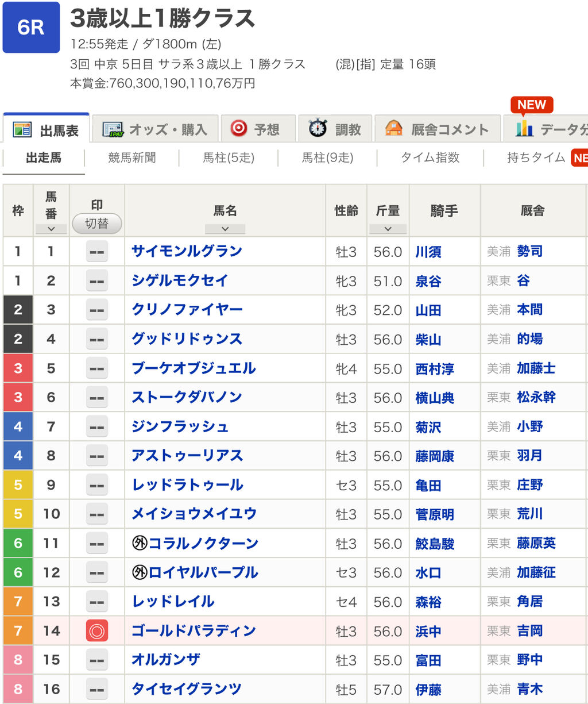The width and height of the screenshot is (588, 704).
Task: Click the stable icon on 厩舎コメント tab
Action: (394, 128)
